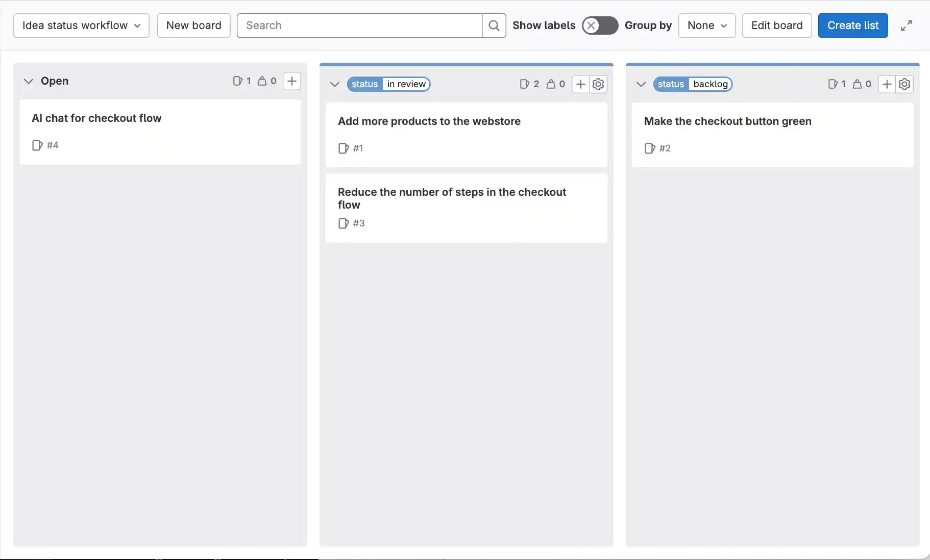Click the Edit board button

point(776,25)
